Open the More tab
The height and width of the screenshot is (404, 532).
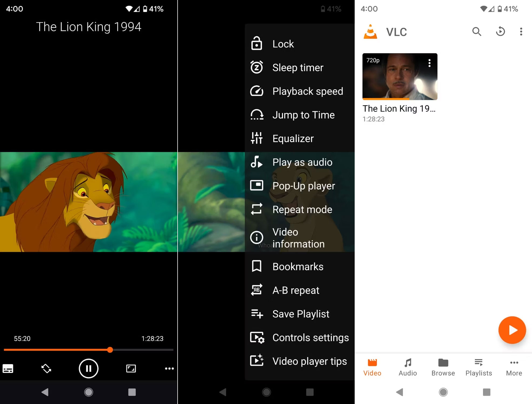click(x=514, y=367)
